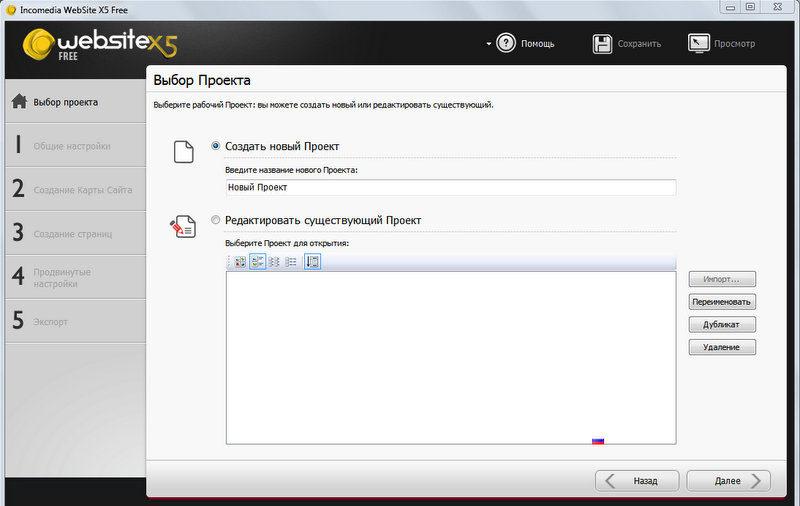Viewport: 800px width, 506px height.
Task: Click the Сохранить save icon
Action: [602, 44]
